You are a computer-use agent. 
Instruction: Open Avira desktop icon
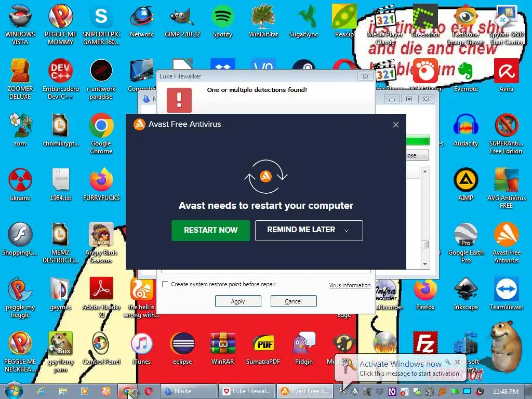(506, 75)
